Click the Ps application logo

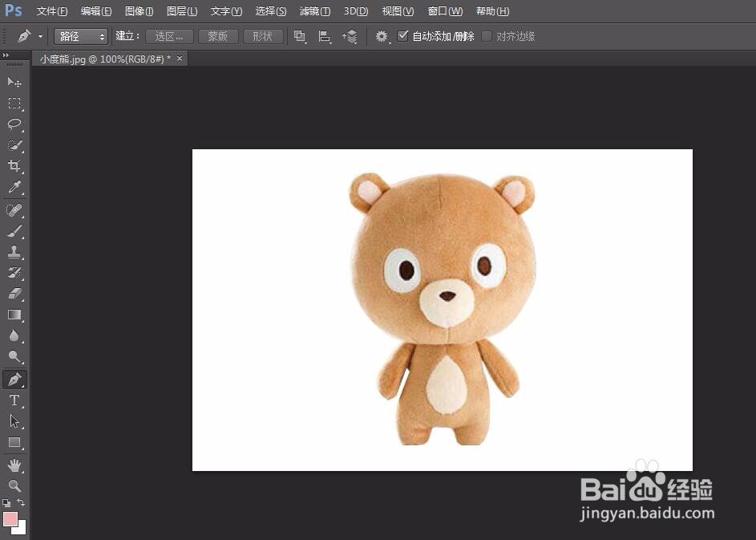pyautogui.click(x=13, y=10)
